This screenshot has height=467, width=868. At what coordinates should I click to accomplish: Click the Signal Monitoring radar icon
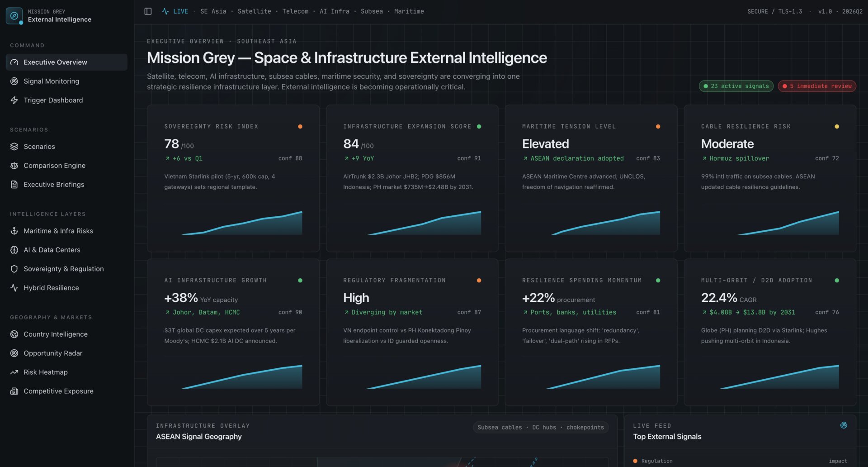[14, 81]
